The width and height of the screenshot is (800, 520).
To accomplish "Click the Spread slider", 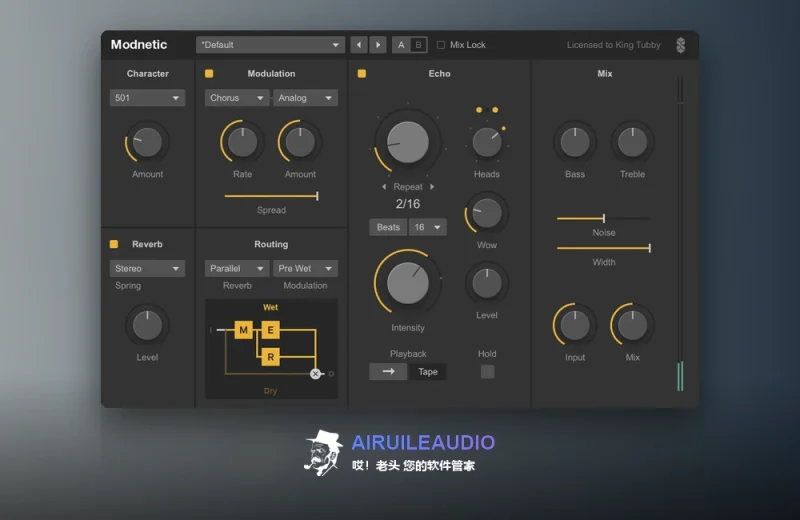I will click(271, 195).
